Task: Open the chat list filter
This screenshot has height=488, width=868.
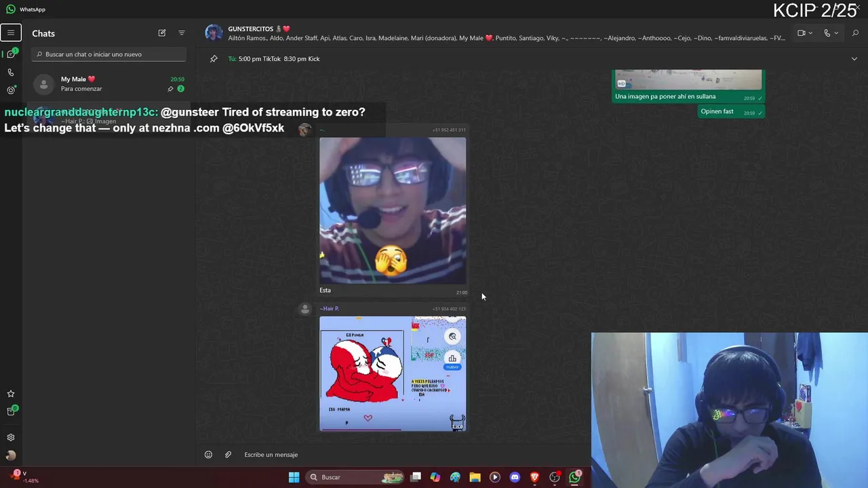Action: [181, 33]
